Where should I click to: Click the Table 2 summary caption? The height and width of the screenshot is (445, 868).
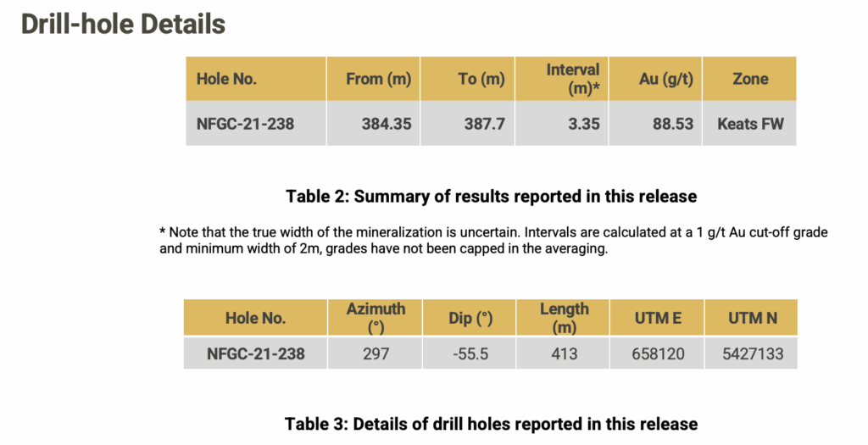point(491,197)
